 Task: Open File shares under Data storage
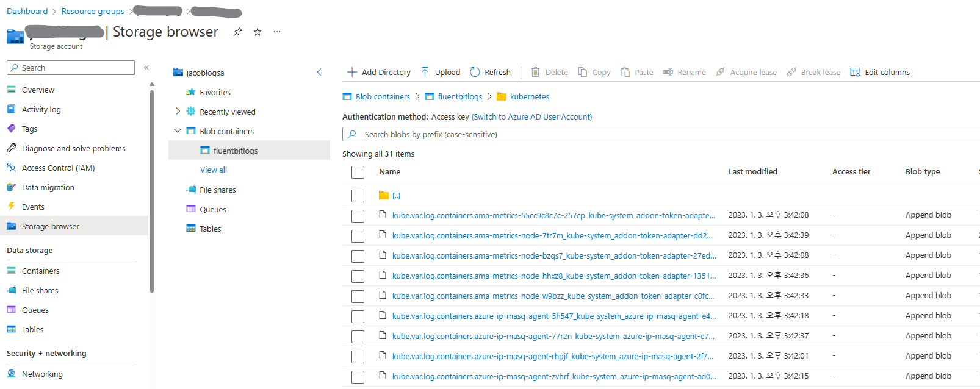click(x=40, y=290)
